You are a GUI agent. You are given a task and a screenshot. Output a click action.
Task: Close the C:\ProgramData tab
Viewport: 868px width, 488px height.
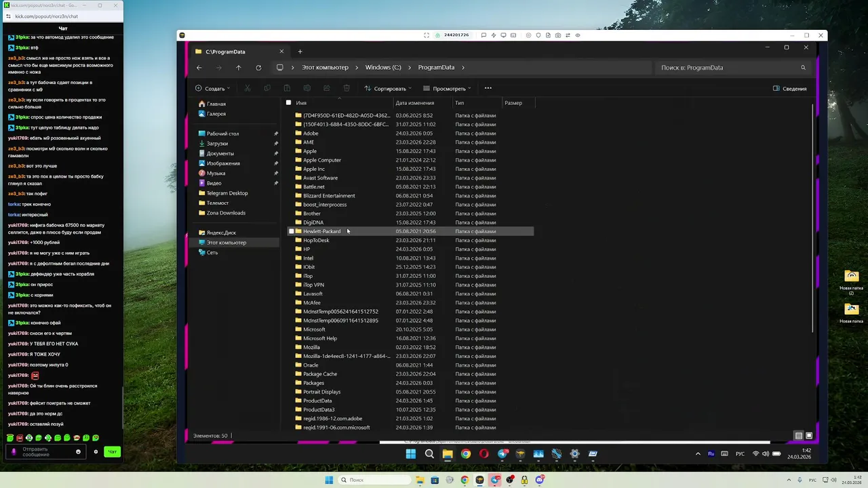click(x=281, y=52)
